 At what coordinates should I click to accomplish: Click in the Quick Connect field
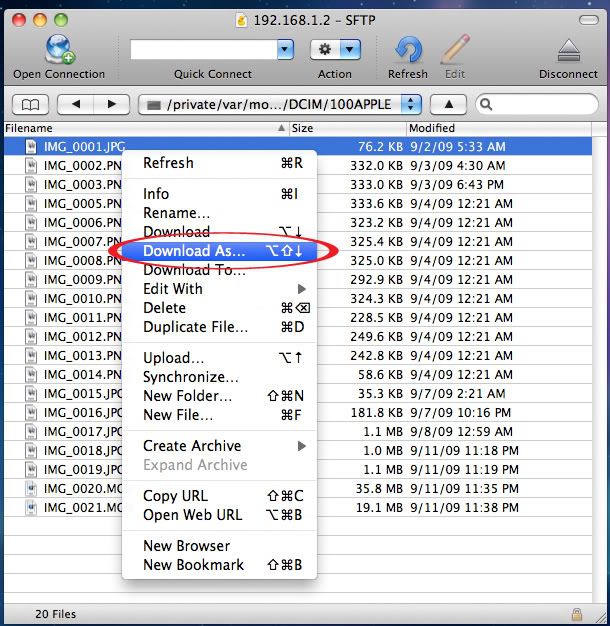point(204,50)
